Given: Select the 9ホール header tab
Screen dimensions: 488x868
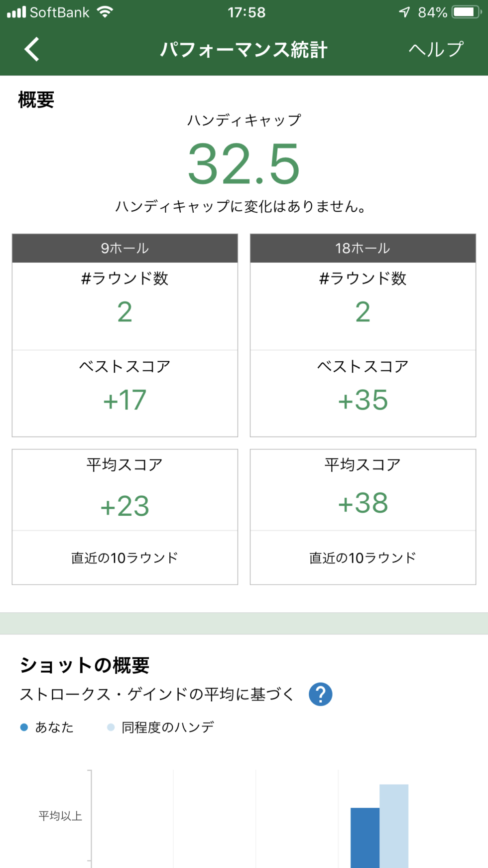Looking at the screenshot, I should [x=125, y=248].
